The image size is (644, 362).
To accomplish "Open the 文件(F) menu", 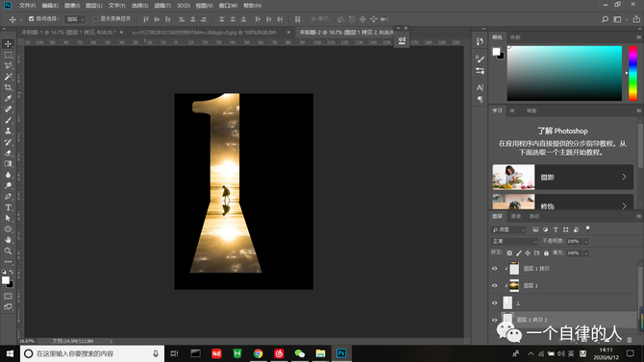I will pos(28,6).
